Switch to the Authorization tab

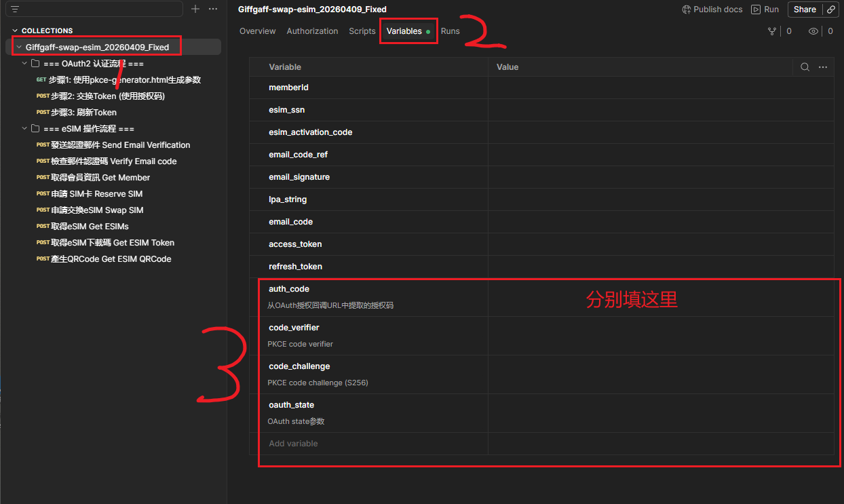click(312, 31)
